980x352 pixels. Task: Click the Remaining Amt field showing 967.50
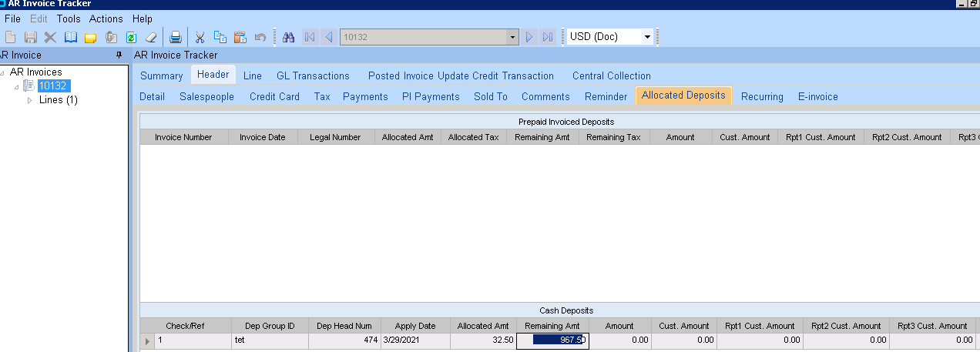[552, 340]
